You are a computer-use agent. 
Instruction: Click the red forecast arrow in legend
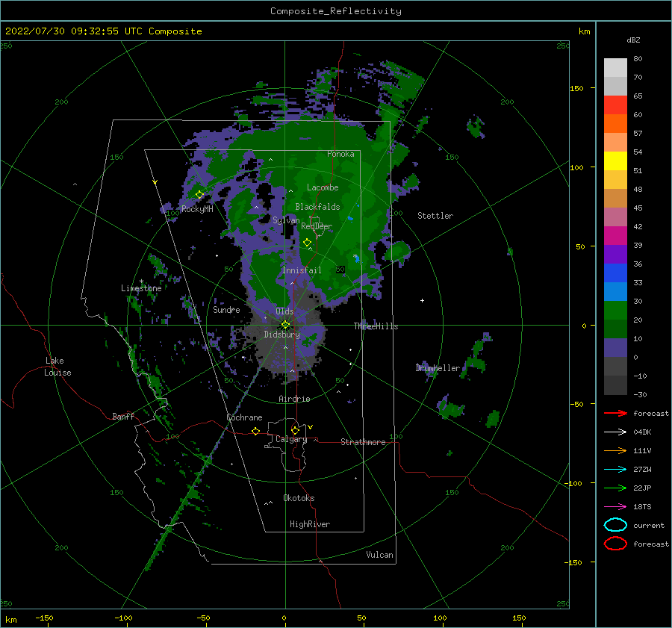[x=615, y=413]
